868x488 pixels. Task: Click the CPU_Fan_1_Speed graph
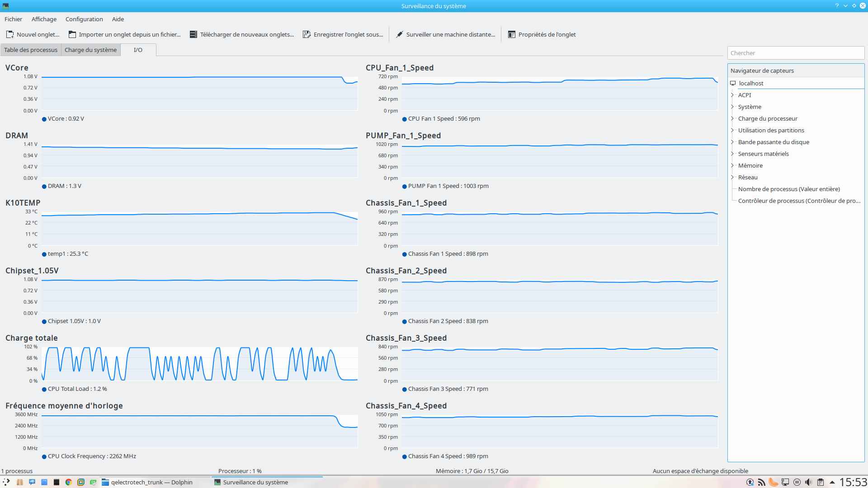click(560, 94)
